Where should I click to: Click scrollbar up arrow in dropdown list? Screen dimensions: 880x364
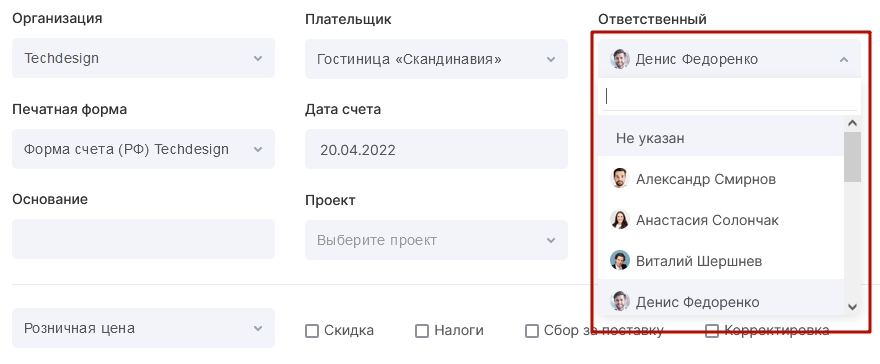pos(852,123)
